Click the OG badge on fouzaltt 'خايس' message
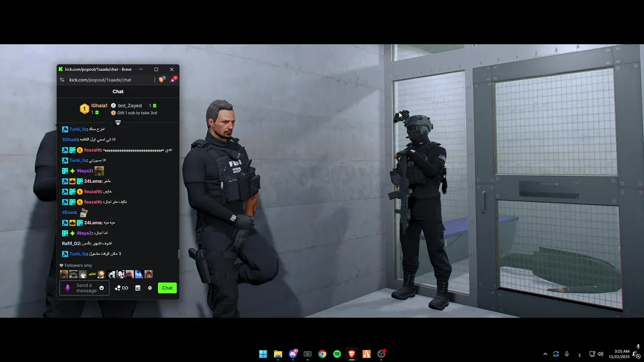Viewport: 644px width, 362px height. pyautogui.click(x=72, y=192)
